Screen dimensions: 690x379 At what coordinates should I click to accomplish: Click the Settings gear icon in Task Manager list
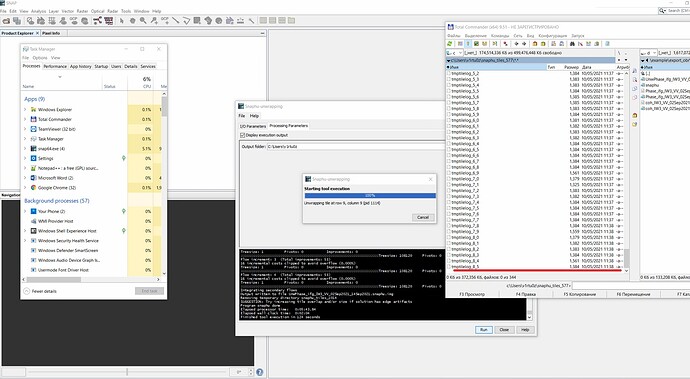tap(33, 158)
